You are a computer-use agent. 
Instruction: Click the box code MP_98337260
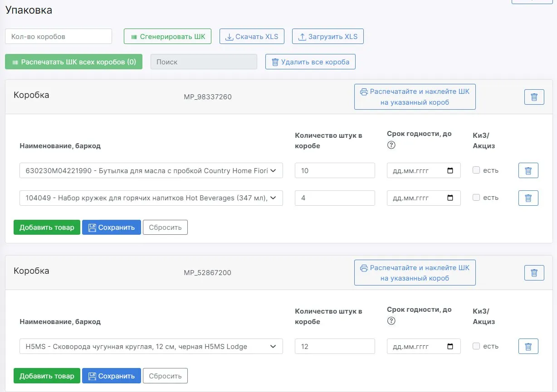(x=208, y=97)
